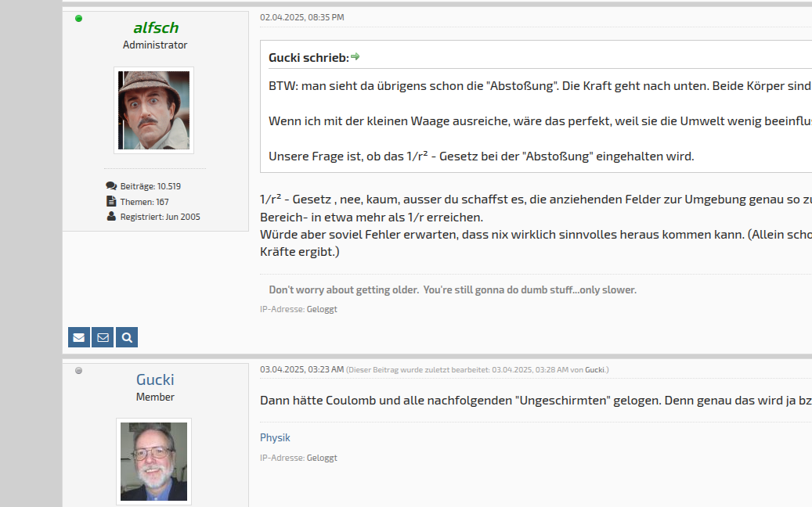Click the 02.04.2025, 08:35 PM post timestamp
The width and height of the screenshot is (812, 507).
301,17
